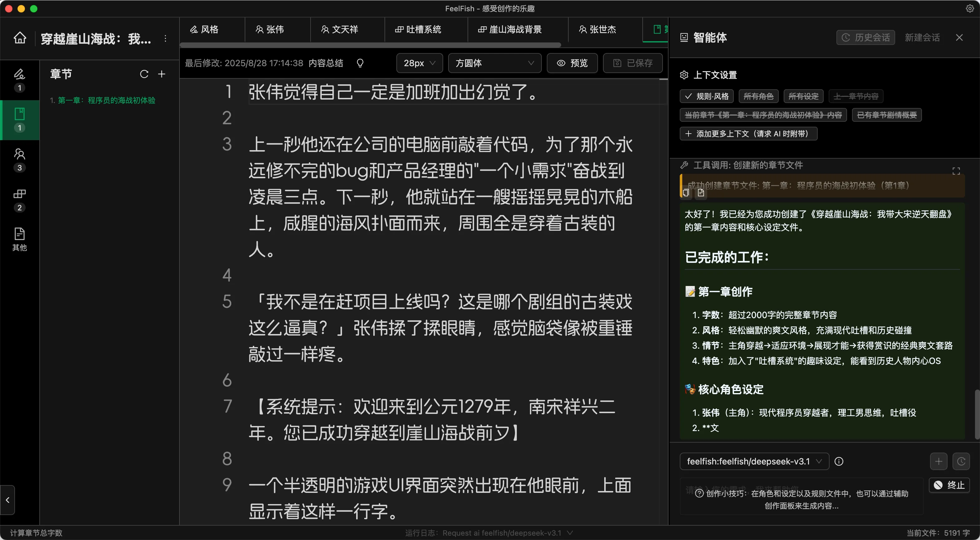Click the model info icon

tap(839, 461)
